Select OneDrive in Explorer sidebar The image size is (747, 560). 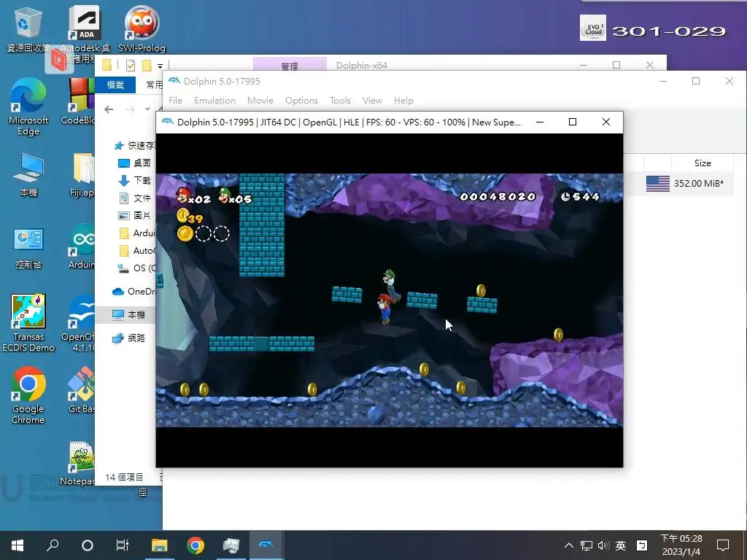point(133,292)
